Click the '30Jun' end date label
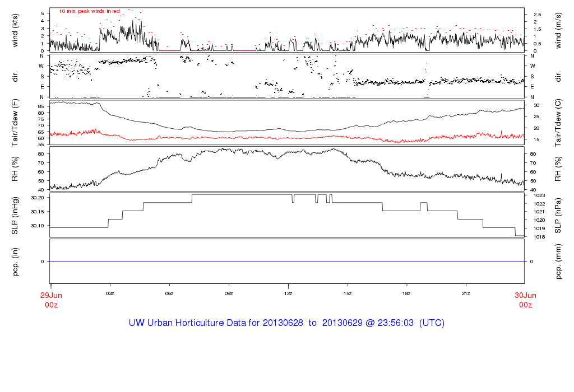This screenshot has height=392, width=574. 525,296
